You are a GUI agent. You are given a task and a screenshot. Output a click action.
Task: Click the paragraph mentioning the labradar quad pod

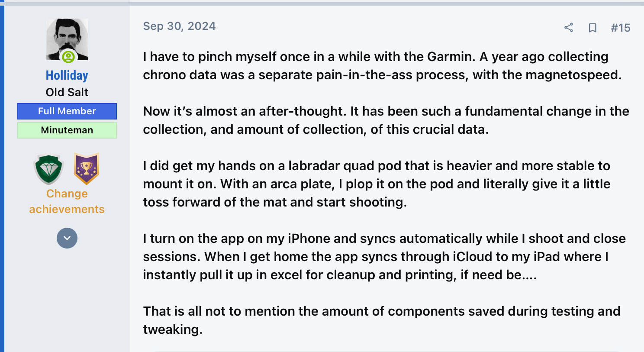[x=377, y=184]
